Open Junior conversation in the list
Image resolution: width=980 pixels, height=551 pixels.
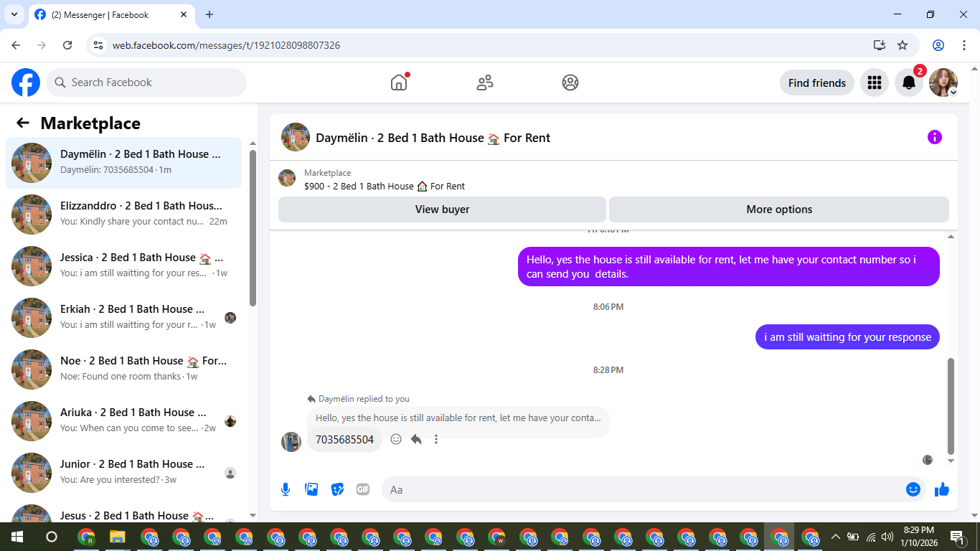point(123,473)
